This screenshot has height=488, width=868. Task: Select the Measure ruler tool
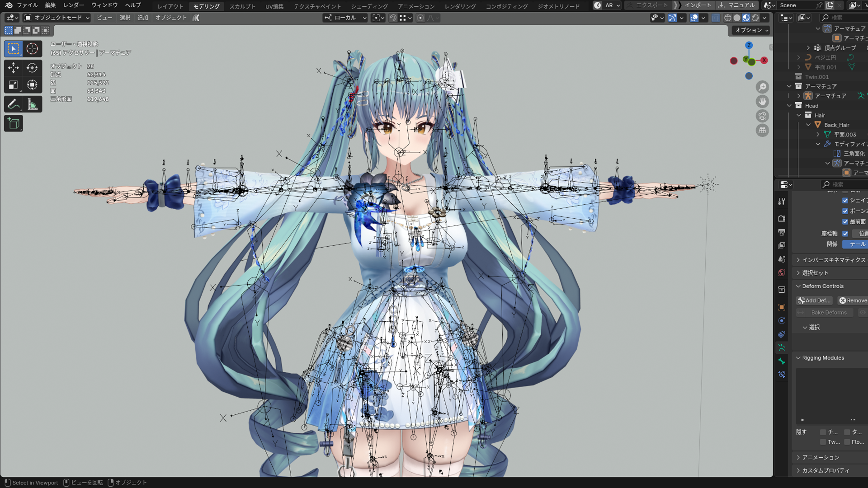coord(32,104)
